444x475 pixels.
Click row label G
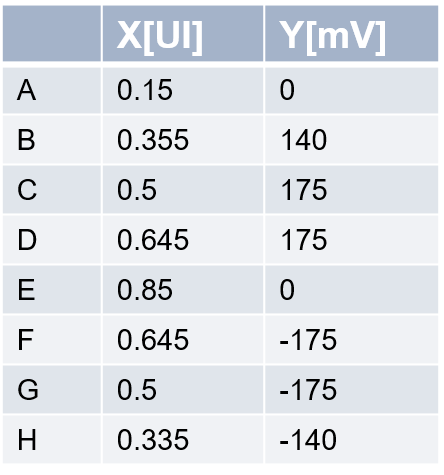tap(28, 390)
